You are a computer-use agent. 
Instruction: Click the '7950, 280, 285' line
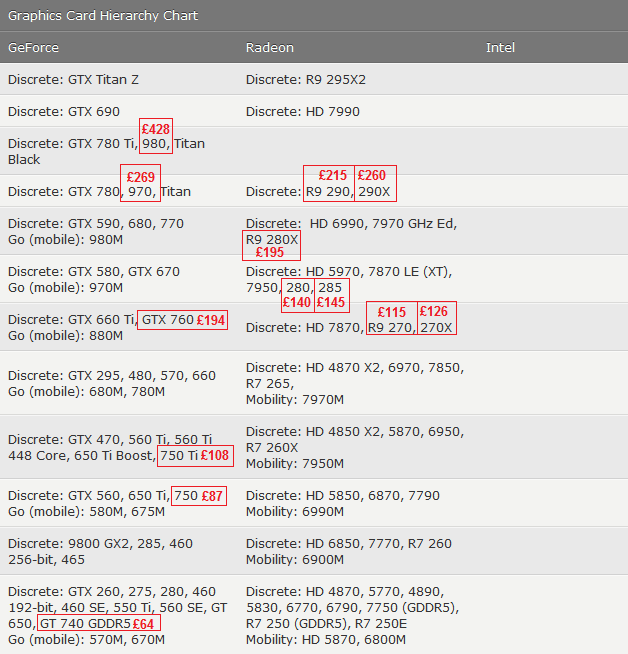click(x=294, y=287)
